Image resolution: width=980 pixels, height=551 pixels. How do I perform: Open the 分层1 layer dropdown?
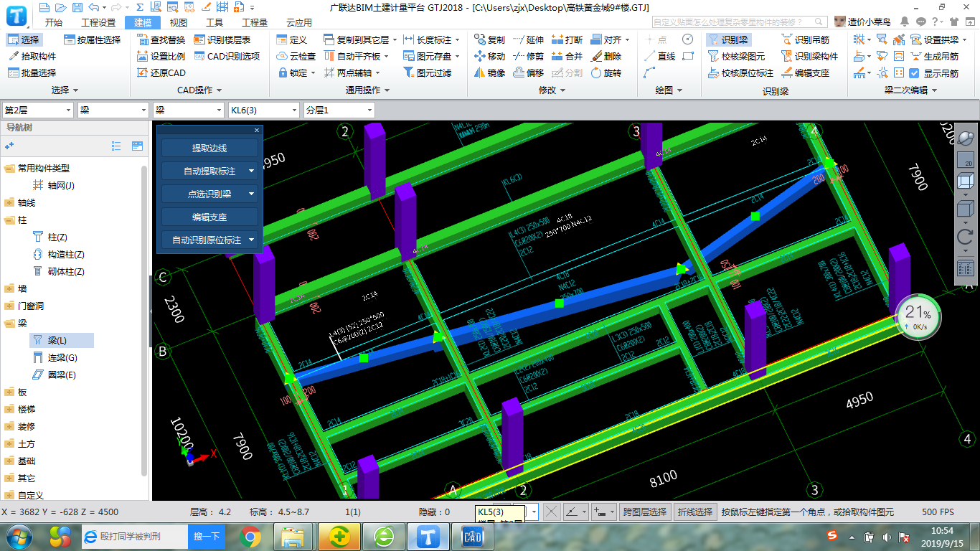(339, 110)
